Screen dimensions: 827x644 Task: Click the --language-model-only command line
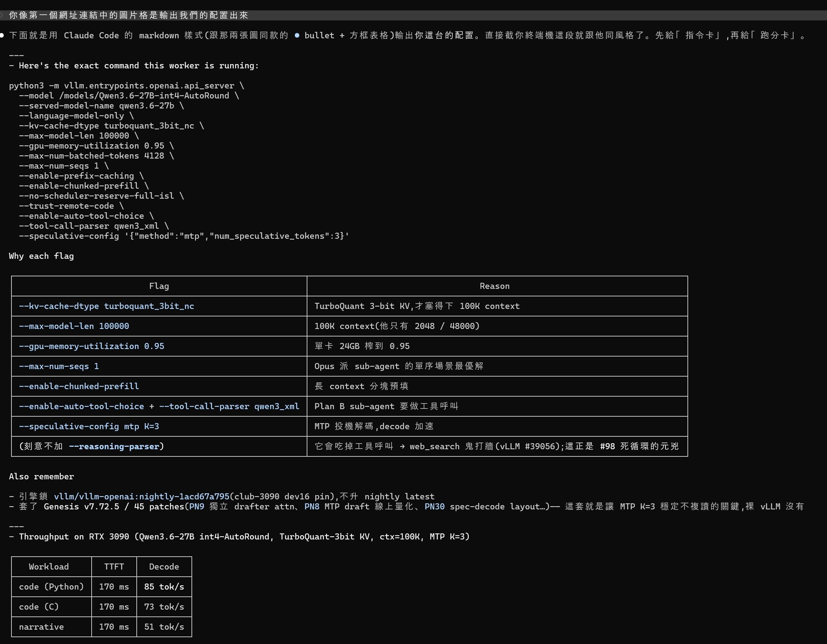pos(77,116)
